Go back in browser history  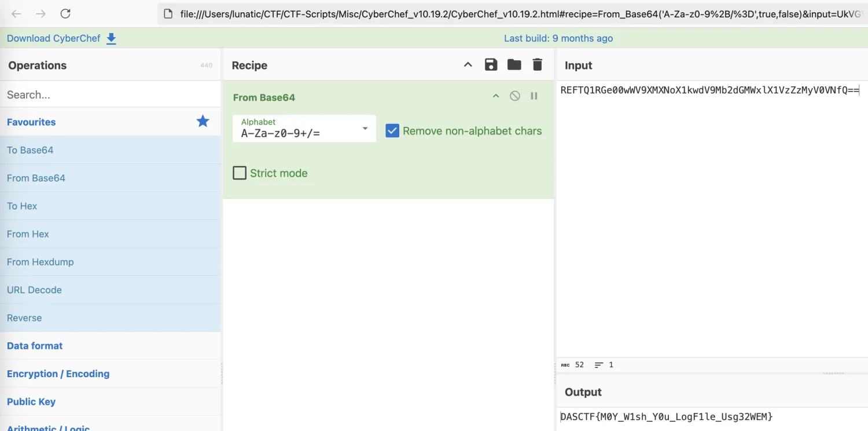pos(17,13)
